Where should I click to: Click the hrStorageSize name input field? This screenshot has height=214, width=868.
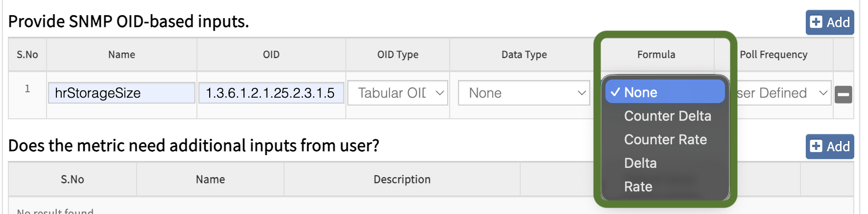(121, 93)
